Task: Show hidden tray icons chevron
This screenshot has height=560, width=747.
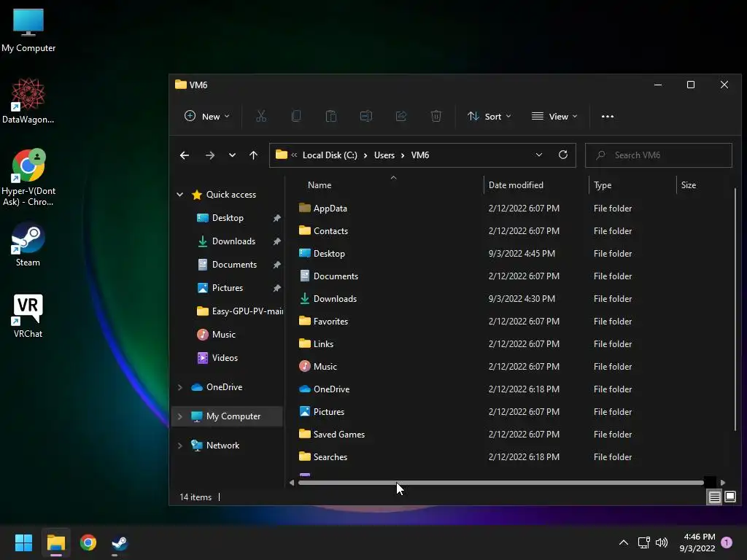Action: [x=623, y=542]
